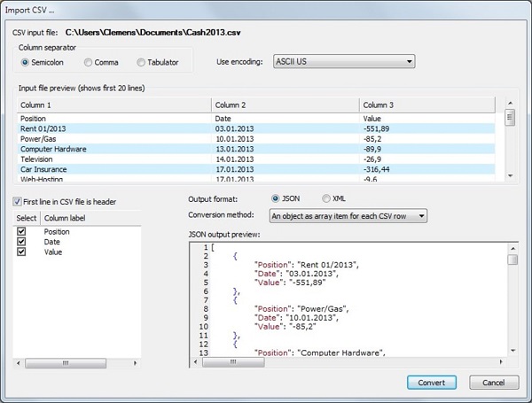Image resolution: width=532 pixels, height=403 pixels.
Task: Select the Tabulator separator option
Action: [x=141, y=62]
